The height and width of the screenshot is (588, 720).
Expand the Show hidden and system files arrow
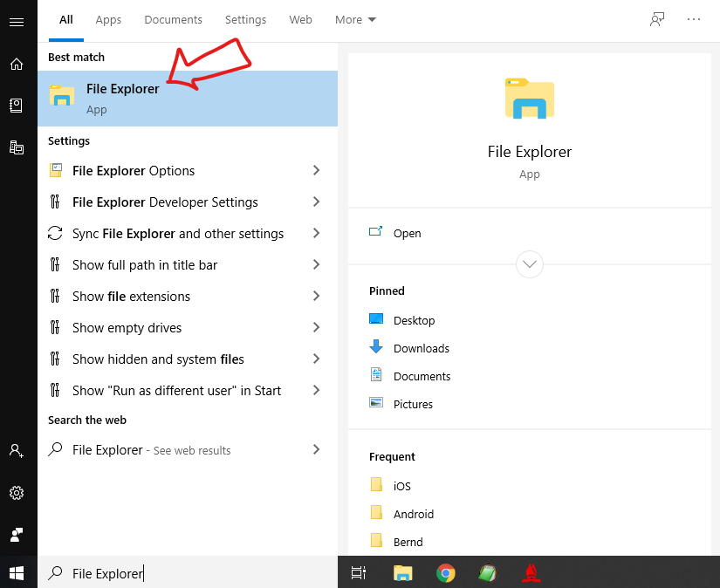click(x=316, y=359)
